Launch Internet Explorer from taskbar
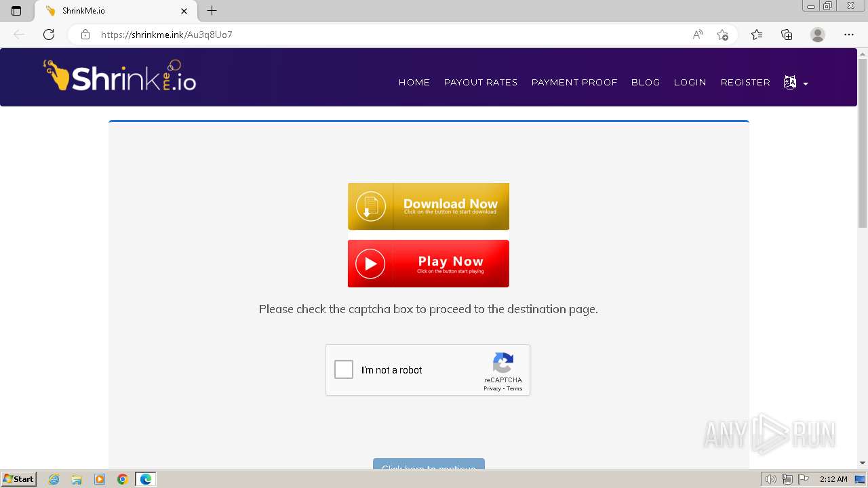This screenshot has width=868, height=488. (54, 479)
